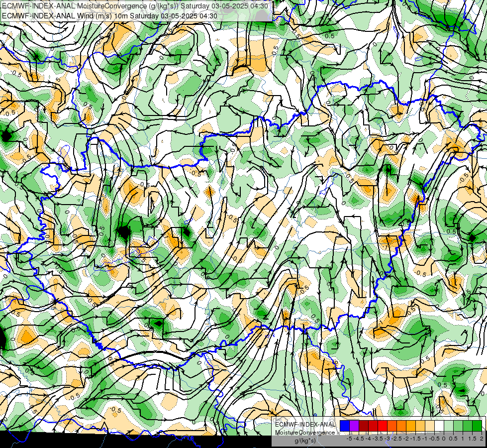Viewport: 487px width, 448px height.
Task: Click the Wind (m/s) 10m title line
Action: coord(109,16)
